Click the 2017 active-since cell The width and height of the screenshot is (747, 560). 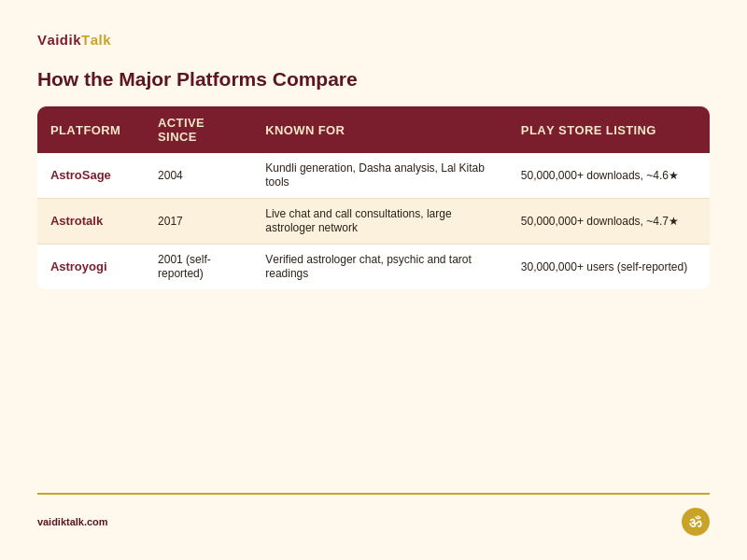[170, 221]
